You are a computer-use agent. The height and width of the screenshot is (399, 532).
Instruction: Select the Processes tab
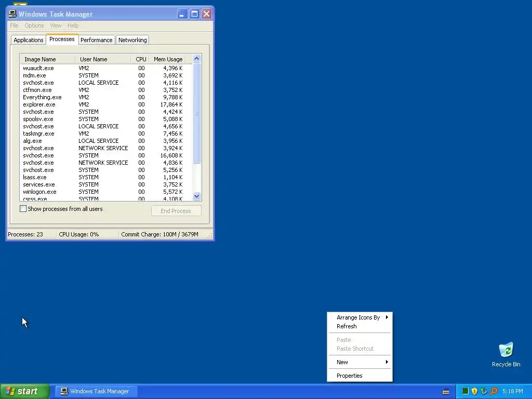click(62, 39)
